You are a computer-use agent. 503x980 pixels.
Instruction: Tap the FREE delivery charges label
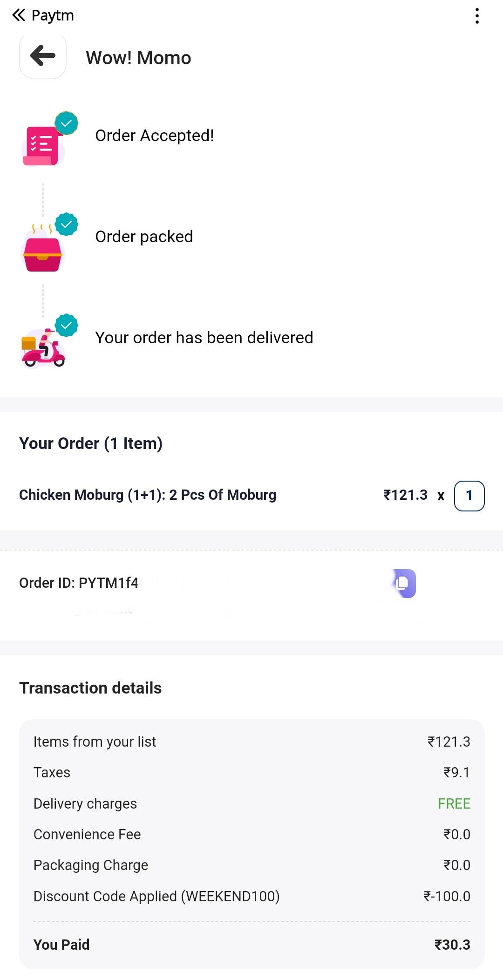[x=454, y=803]
